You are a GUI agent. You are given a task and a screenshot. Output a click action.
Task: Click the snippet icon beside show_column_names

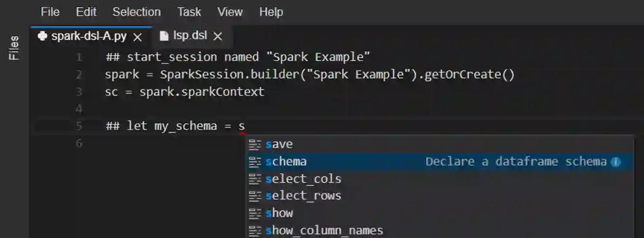point(255,231)
